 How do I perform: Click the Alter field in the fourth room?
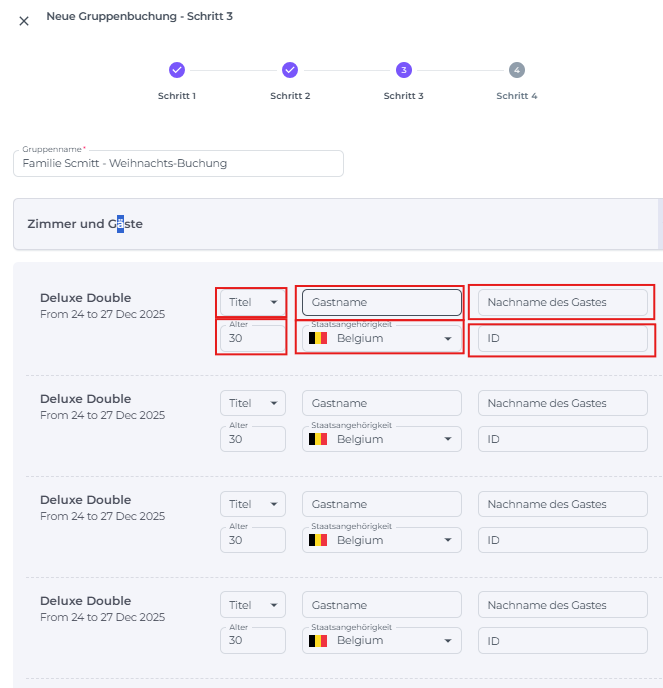tap(252, 641)
